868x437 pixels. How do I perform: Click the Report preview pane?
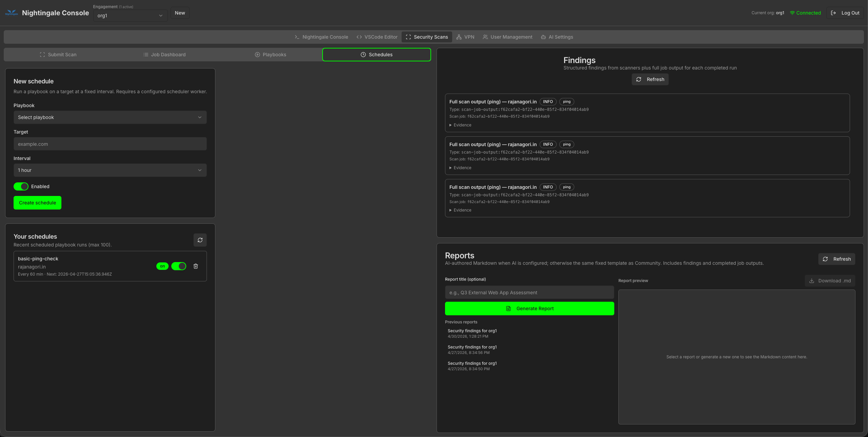[737, 357]
